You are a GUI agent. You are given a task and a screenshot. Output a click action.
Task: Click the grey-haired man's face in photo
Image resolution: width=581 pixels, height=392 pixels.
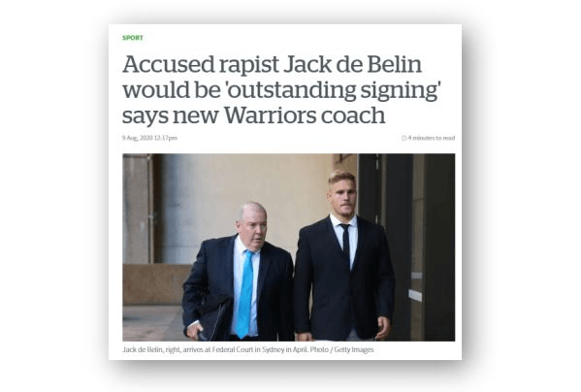click(x=254, y=225)
